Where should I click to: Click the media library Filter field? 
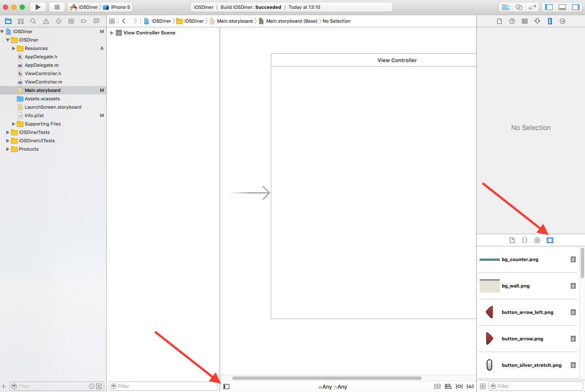[536, 386]
